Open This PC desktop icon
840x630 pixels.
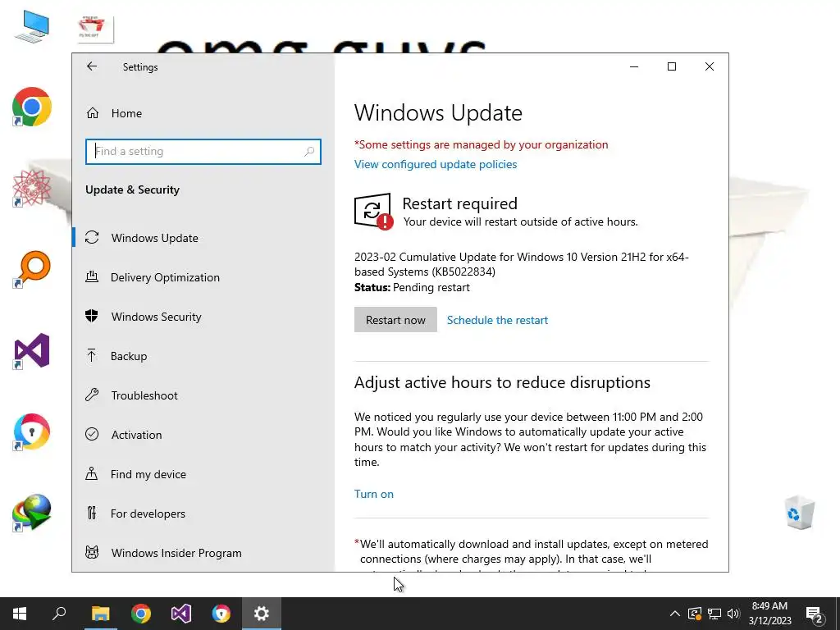[32, 25]
